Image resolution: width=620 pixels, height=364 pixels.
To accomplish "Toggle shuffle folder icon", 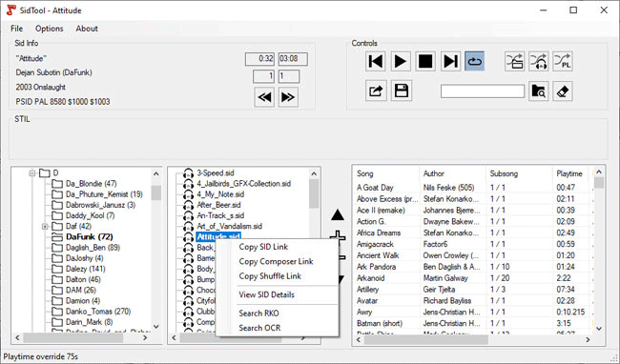I will click(x=514, y=62).
